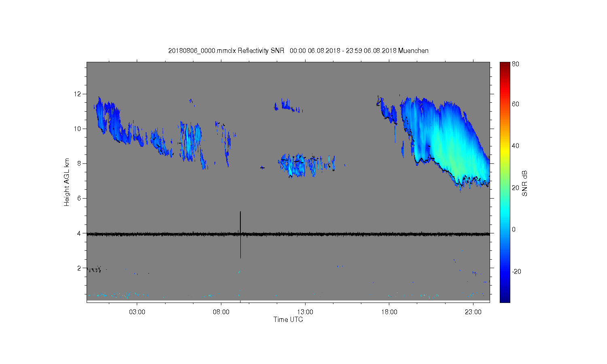Click the height tick label 4
Screen dimensions: 607x364
pyautogui.click(x=79, y=233)
